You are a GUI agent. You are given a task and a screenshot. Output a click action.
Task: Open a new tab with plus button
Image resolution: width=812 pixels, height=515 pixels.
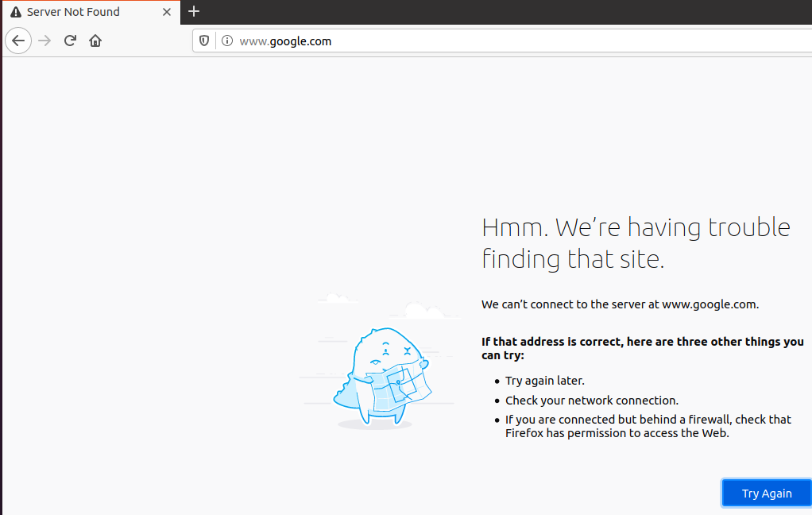click(194, 11)
